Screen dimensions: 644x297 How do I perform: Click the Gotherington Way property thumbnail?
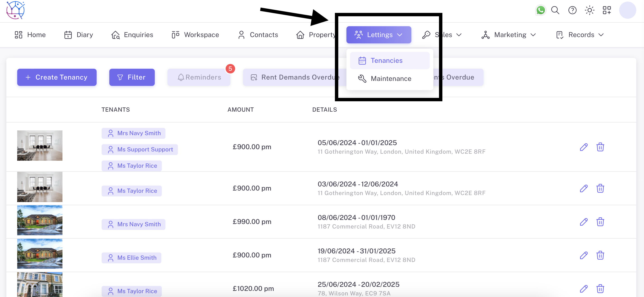40,145
